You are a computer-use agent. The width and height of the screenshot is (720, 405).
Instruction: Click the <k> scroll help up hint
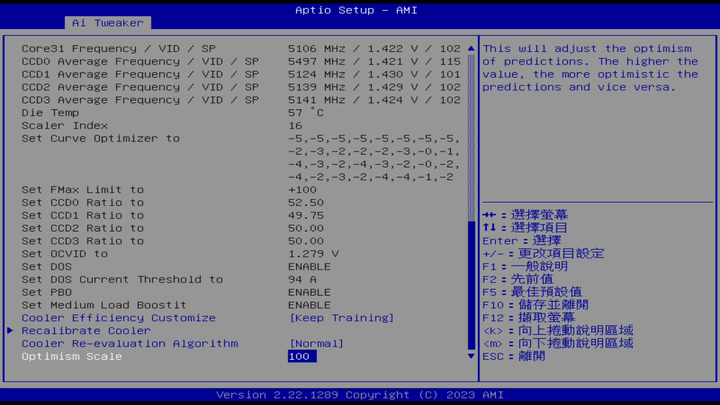coord(558,331)
